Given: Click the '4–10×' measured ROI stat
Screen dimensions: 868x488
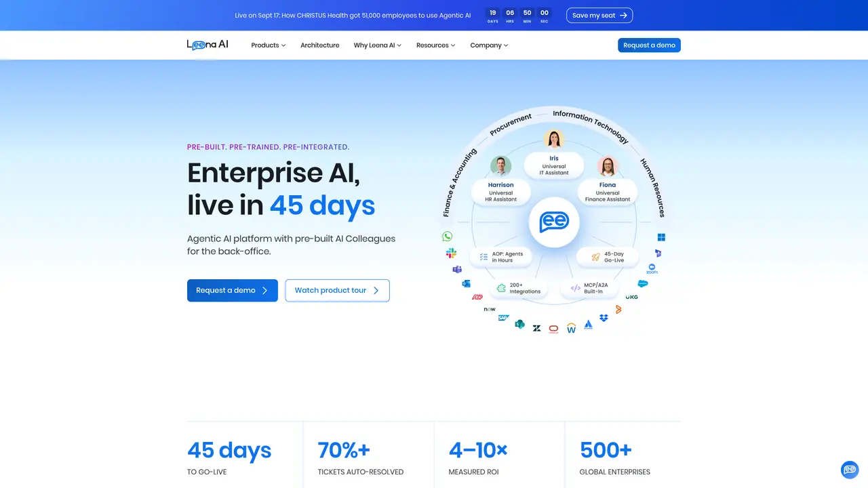Looking at the screenshot, I should pos(478,449).
